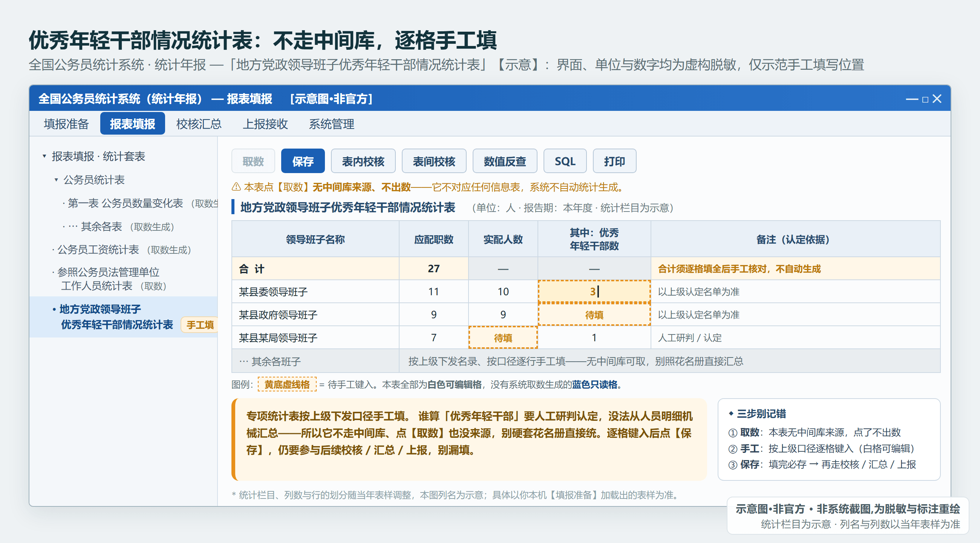Click the 手工填 tag in sidebar
Image resolution: width=980 pixels, height=543 pixels.
pos(200,325)
